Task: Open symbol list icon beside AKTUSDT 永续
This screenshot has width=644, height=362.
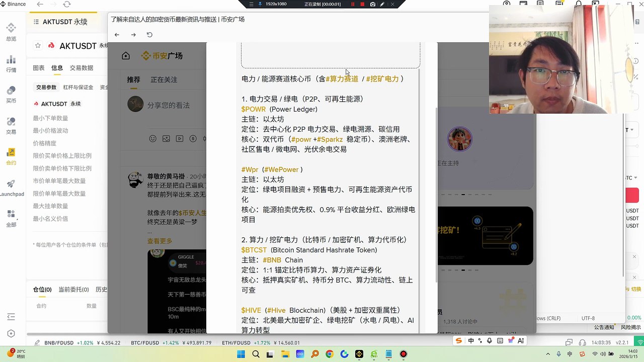Action: tap(36, 22)
